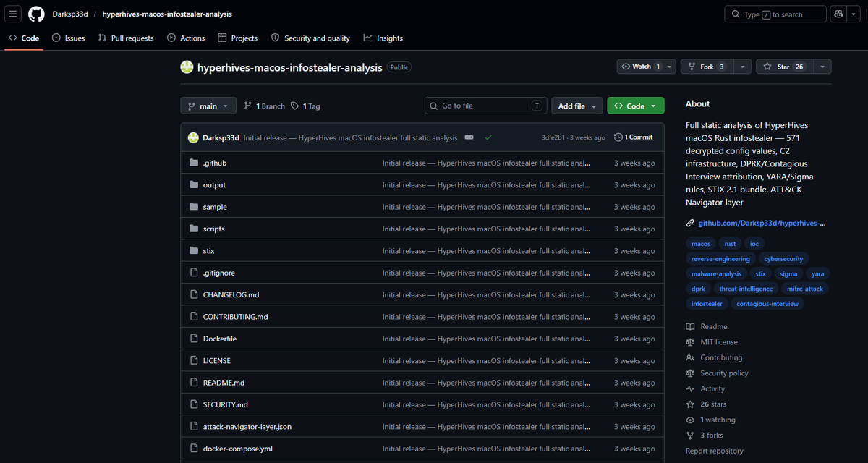Open the stix folder
The image size is (868, 463).
[x=208, y=251]
